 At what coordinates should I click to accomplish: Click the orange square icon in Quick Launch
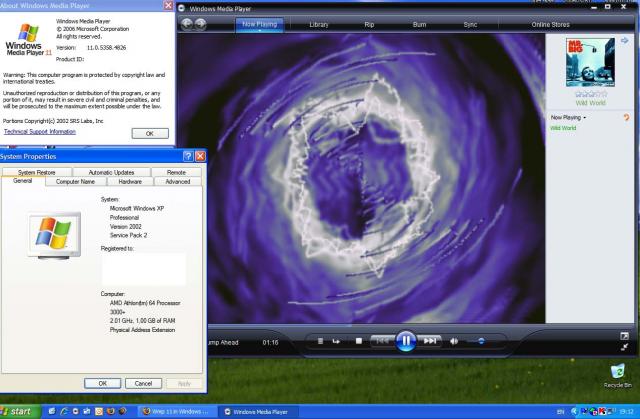click(x=99, y=412)
